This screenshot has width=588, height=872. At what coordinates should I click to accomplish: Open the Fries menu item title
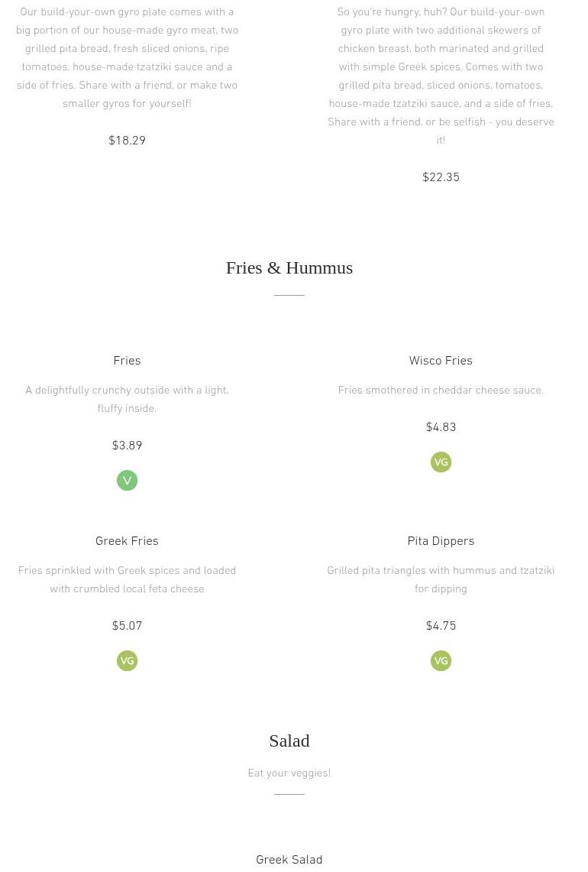click(x=127, y=361)
